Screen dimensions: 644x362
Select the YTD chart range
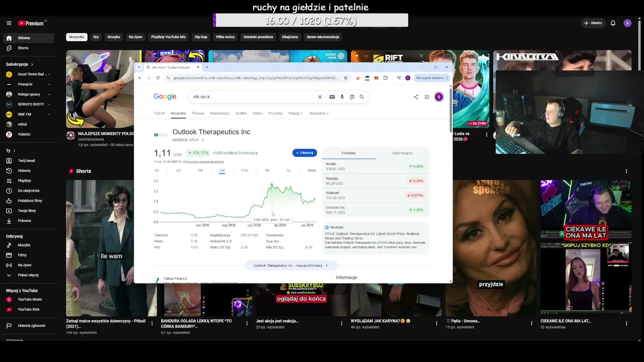[245, 170]
